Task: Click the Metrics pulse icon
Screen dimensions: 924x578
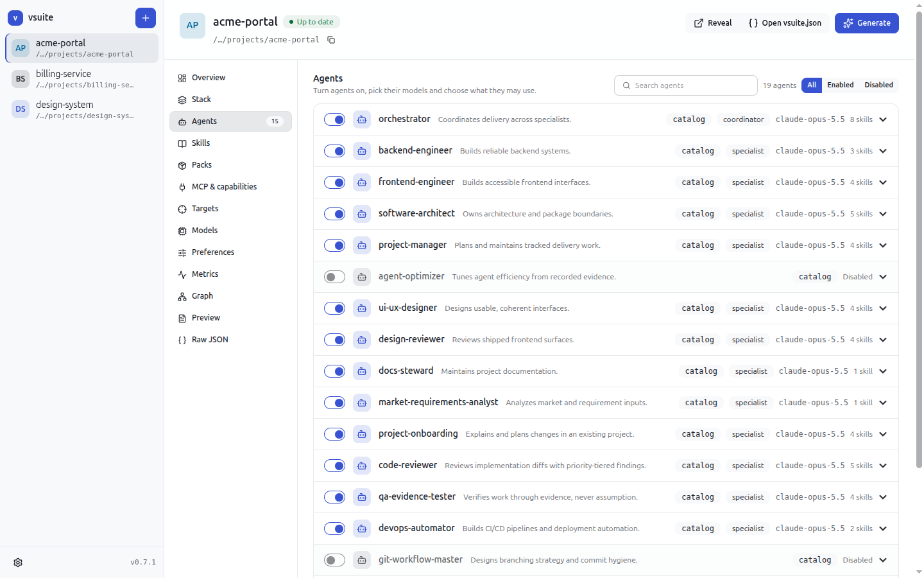Action: point(182,274)
